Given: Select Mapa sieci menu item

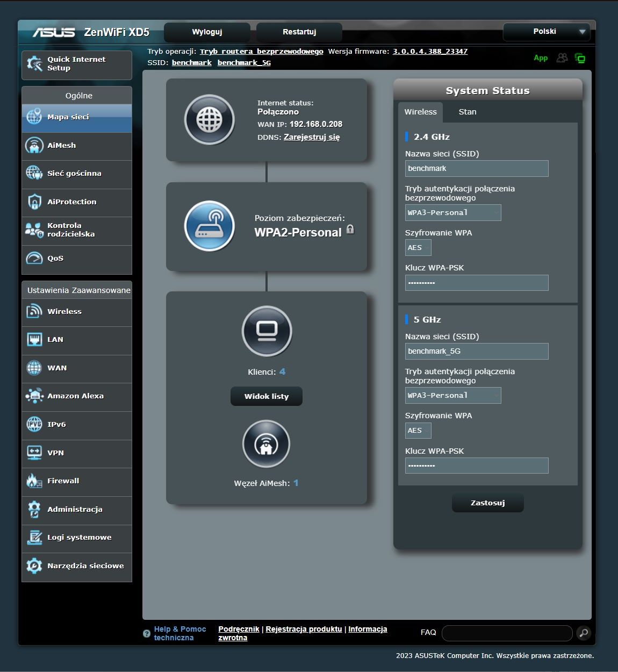Looking at the screenshot, I should (77, 118).
